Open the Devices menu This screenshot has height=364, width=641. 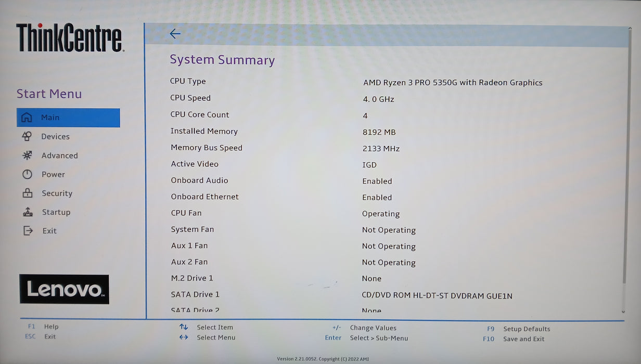[x=55, y=137]
